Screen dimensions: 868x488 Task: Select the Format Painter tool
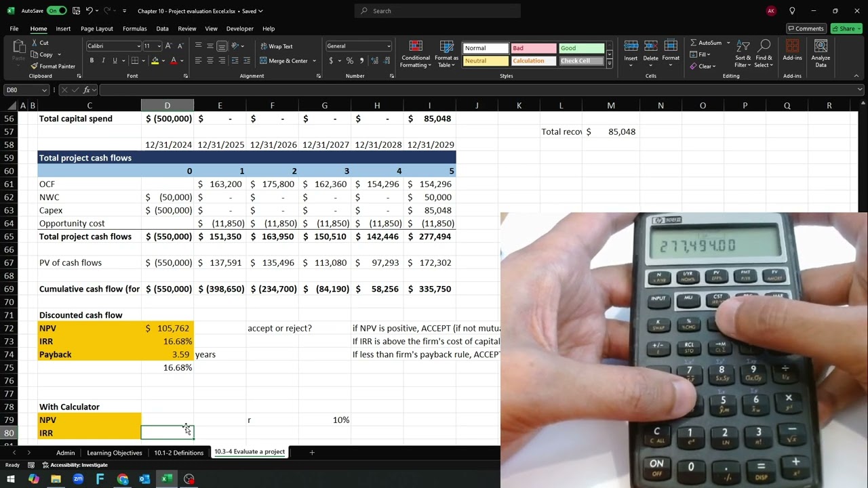(53, 66)
